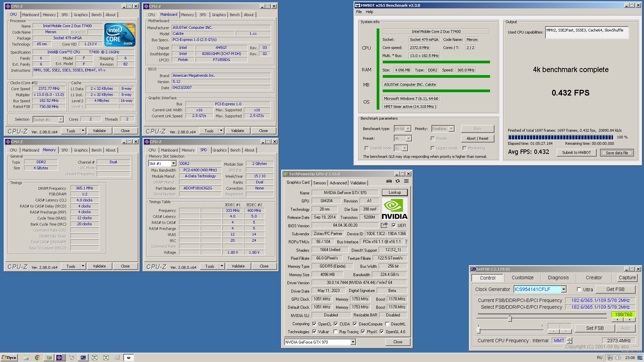
Task: Open the Clock Generator dropdown in SetFSB
Action: pos(563,289)
